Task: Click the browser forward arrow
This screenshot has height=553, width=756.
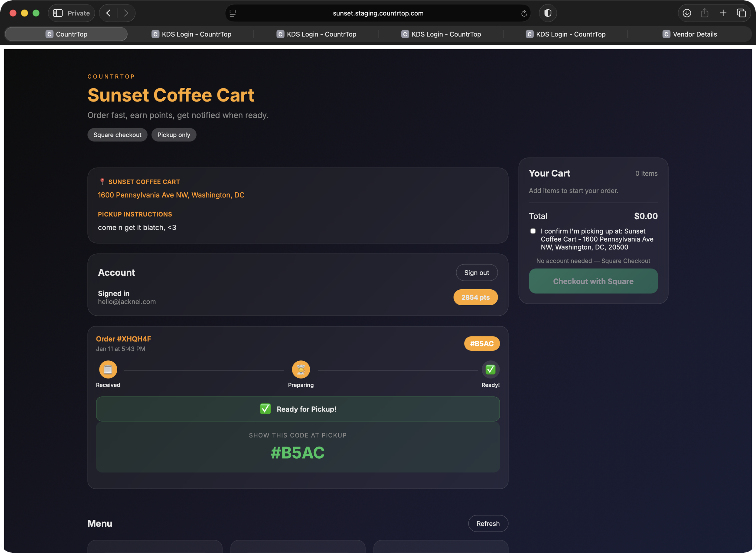Action: [x=126, y=13]
